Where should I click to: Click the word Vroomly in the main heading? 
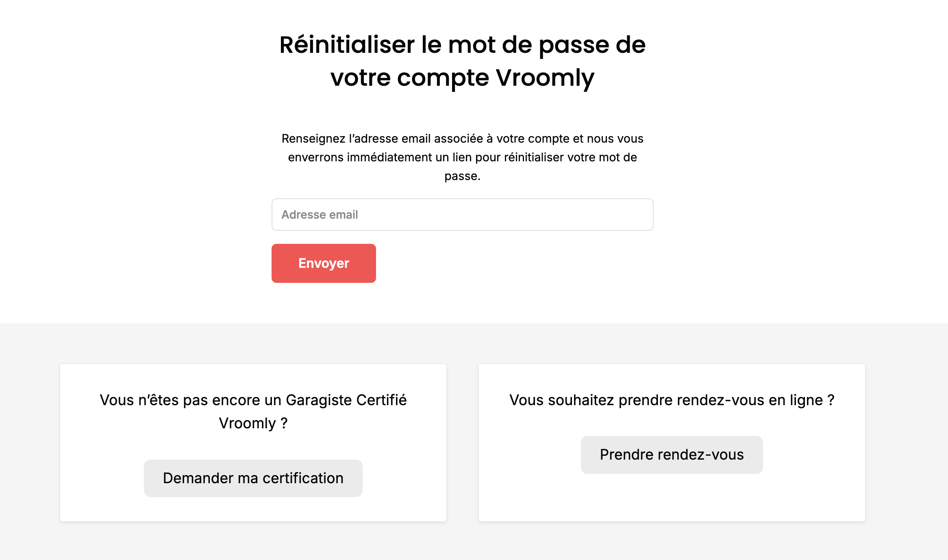[545, 78]
